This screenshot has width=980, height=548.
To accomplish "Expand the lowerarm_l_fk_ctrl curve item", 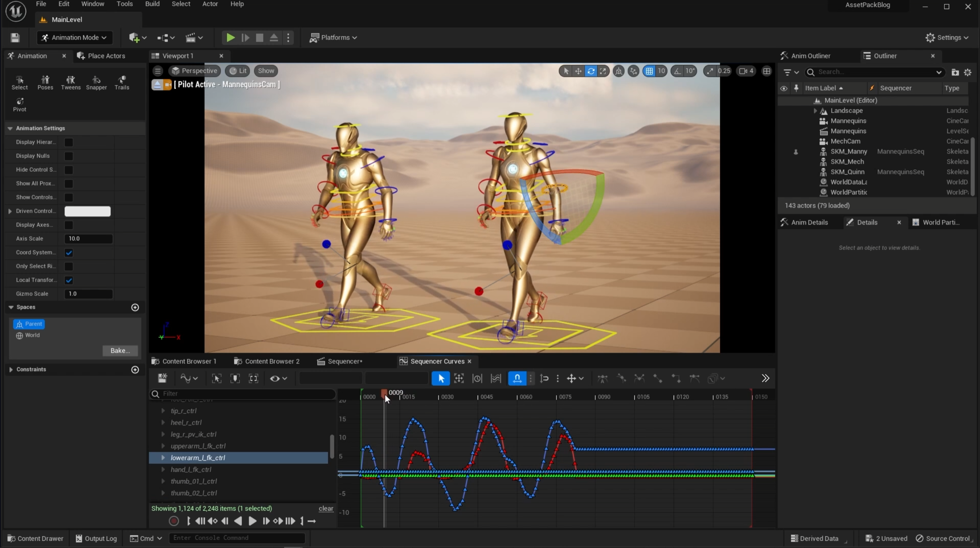I will [163, 458].
